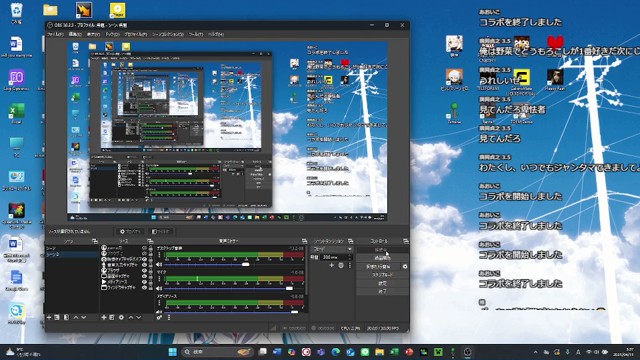Screen dimensions: 640x360
Task: Click the desktop audio volume slider
Action: pos(234,264)
